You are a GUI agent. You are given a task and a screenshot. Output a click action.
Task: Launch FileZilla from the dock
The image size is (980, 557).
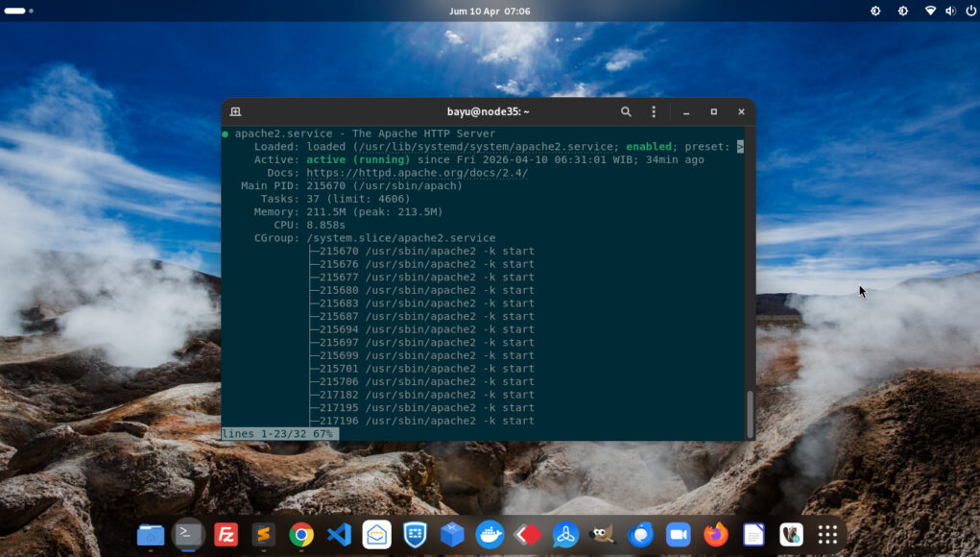coord(226,535)
